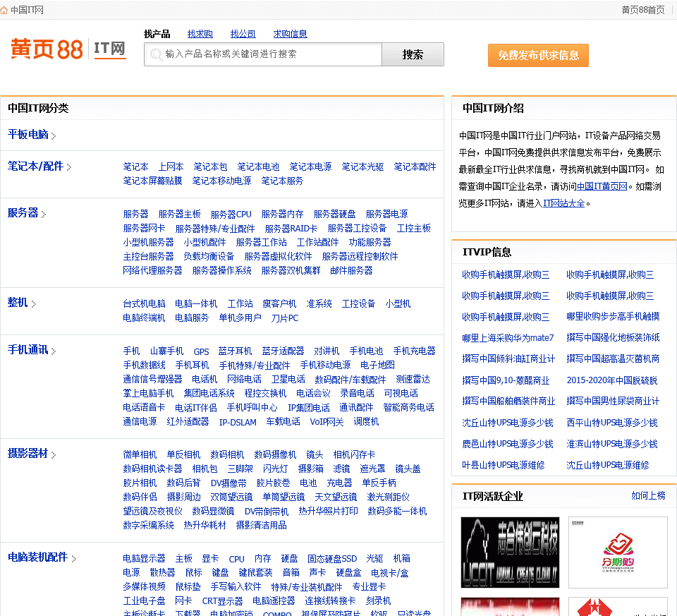Click the home icon beside 中国IT网
The height and width of the screenshot is (616, 677).
(x=4, y=10)
